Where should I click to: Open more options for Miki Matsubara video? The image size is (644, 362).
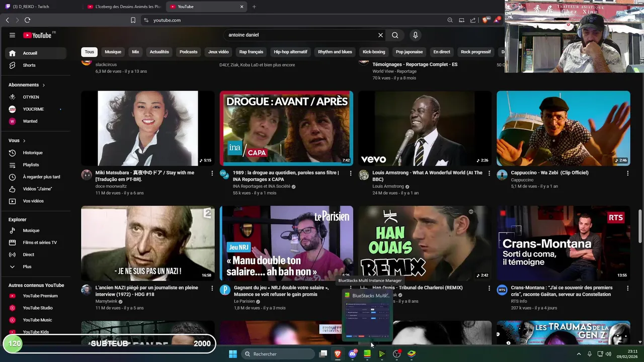tap(212, 173)
